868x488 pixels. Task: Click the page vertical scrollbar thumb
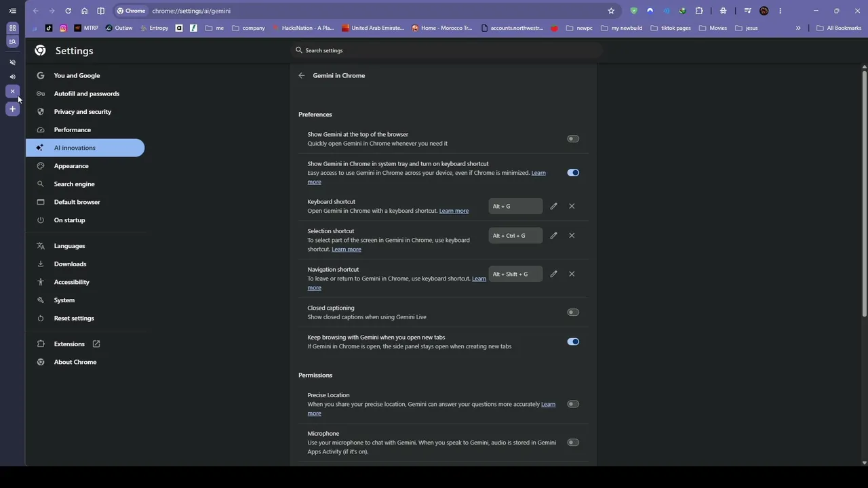tap(865, 192)
